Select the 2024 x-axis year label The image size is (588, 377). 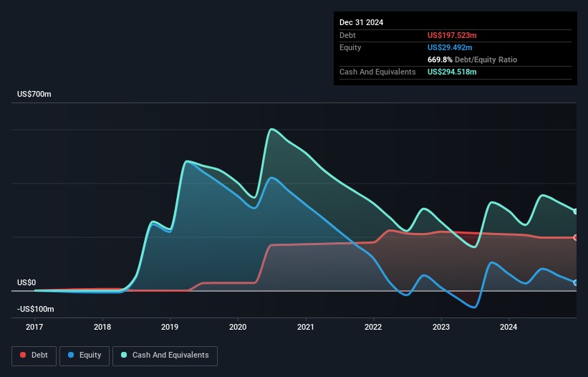[509, 328]
